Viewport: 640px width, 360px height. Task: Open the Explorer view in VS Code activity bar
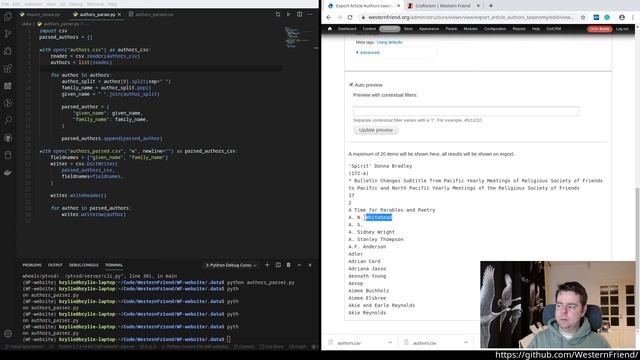coord(8,16)
